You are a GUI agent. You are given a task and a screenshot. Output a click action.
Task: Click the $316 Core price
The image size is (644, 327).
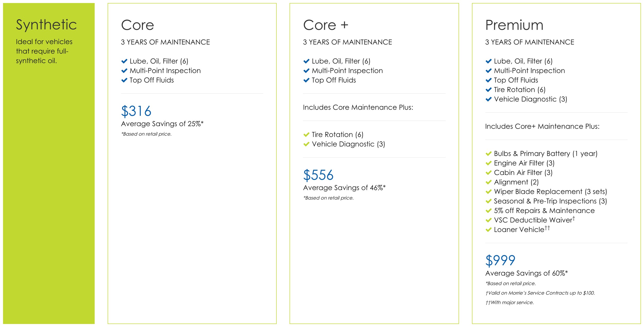(x=136, y=111)
